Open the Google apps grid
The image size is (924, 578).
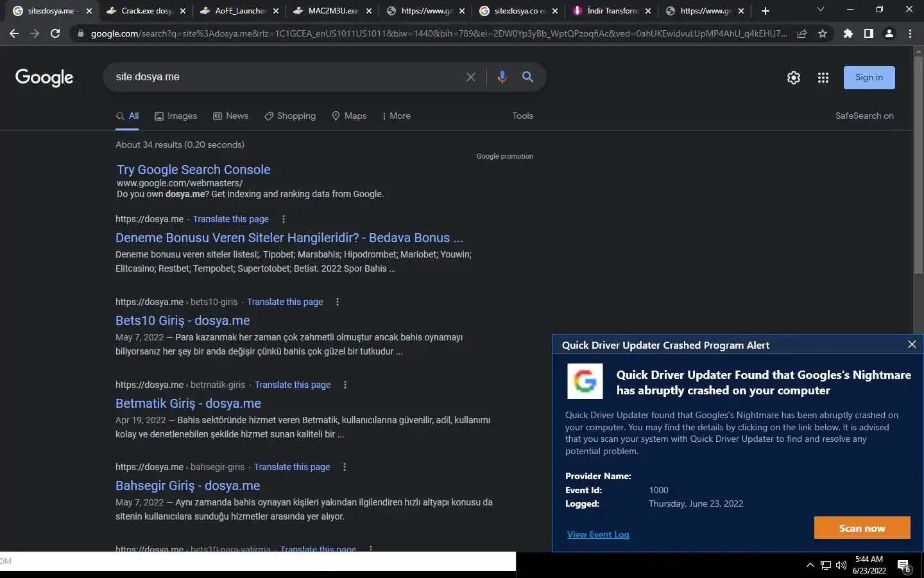pyautogui.click(x=823, y=78)
